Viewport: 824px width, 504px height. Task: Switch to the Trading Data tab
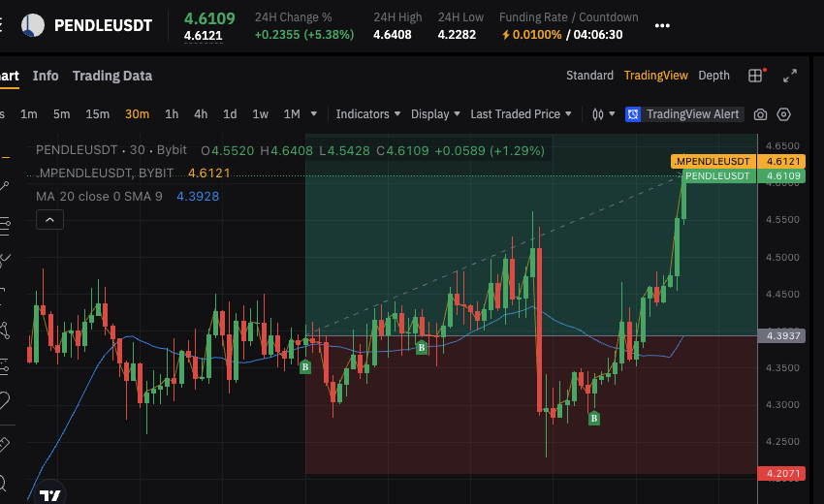pyautogui.click(x=112, y=76)
